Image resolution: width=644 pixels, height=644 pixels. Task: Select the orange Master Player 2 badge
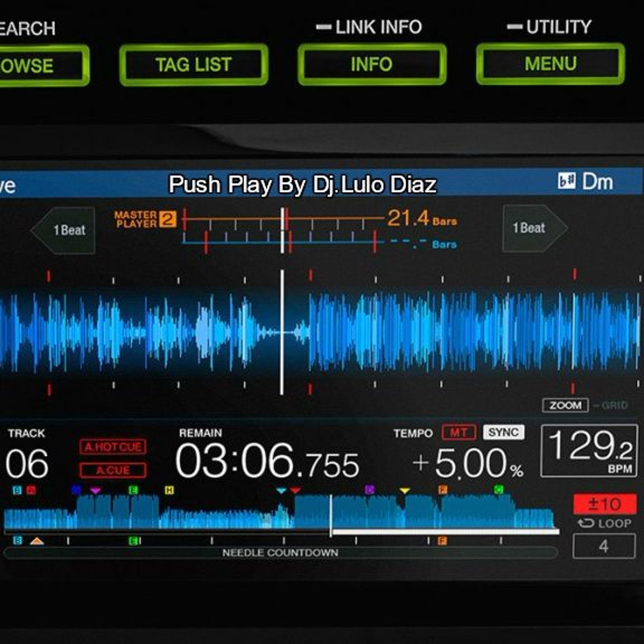[x=167, y=219]
